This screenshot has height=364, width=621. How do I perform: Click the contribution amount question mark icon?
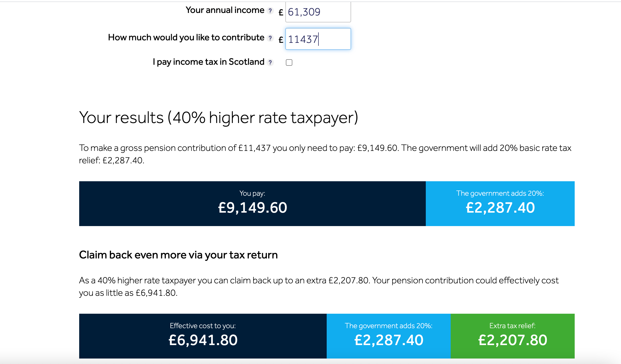point(270,38)
